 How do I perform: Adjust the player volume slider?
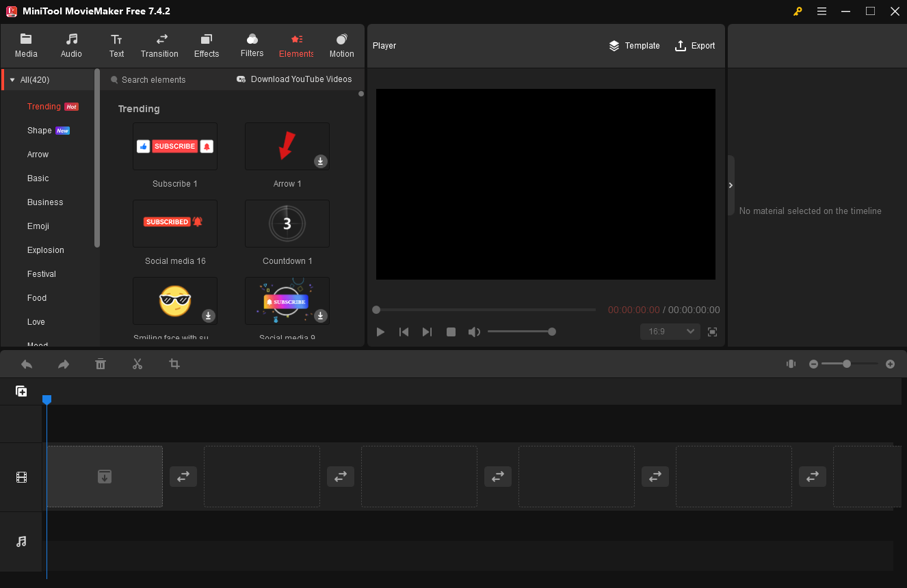521,332
